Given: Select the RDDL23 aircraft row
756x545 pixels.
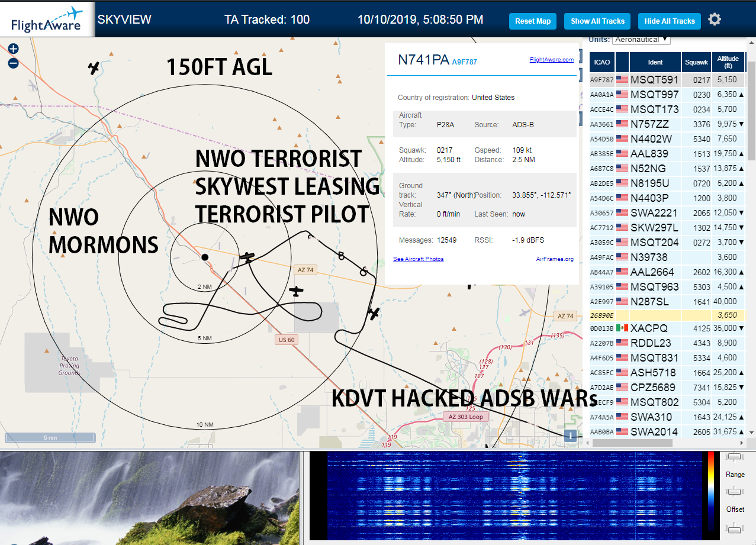Looking at the screenshot, I should [667, 343].
